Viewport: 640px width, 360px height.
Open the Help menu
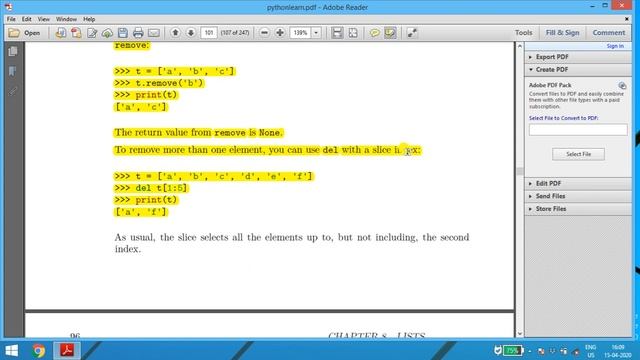[x=89, y=19]
